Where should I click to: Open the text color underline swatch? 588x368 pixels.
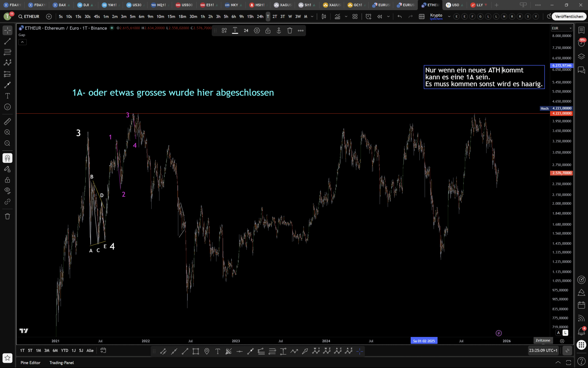[235, 31]
